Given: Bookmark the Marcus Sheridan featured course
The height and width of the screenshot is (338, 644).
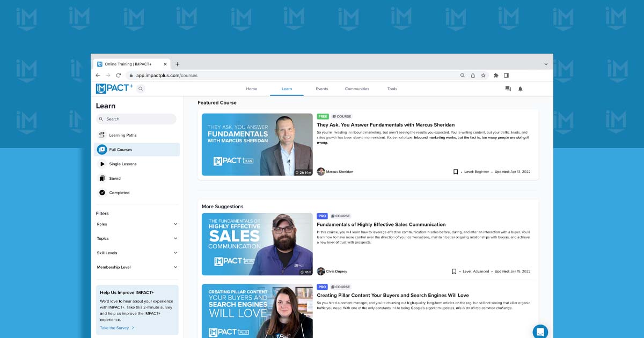Looking at the screenshot, I should (x=455, y=171).
